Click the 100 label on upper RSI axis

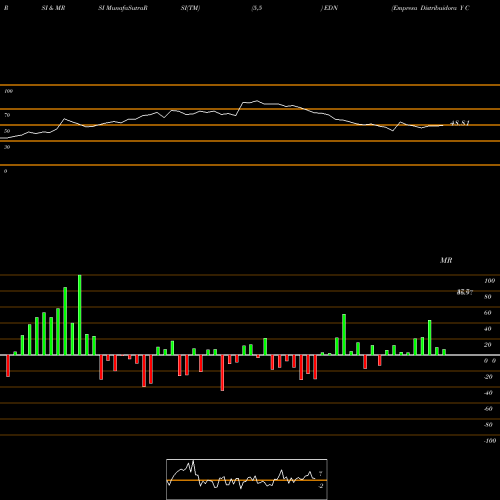[x=8, y=91]
